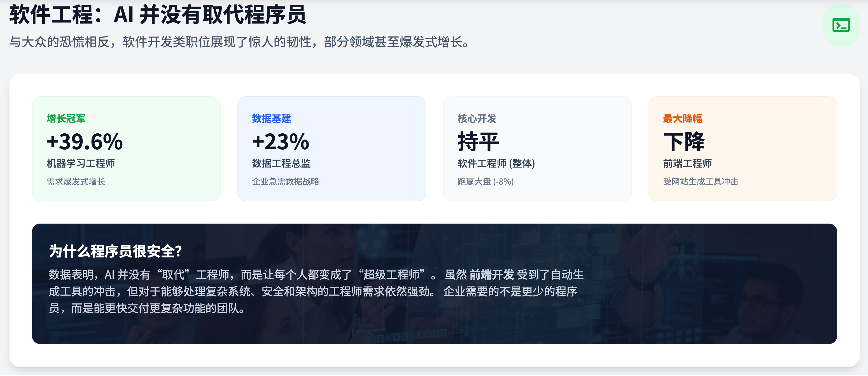The height and width of the screenshot is (376, 868).
Task: Click the 受网站生成工具冲击 caption
Action: [x=700, y=182]
